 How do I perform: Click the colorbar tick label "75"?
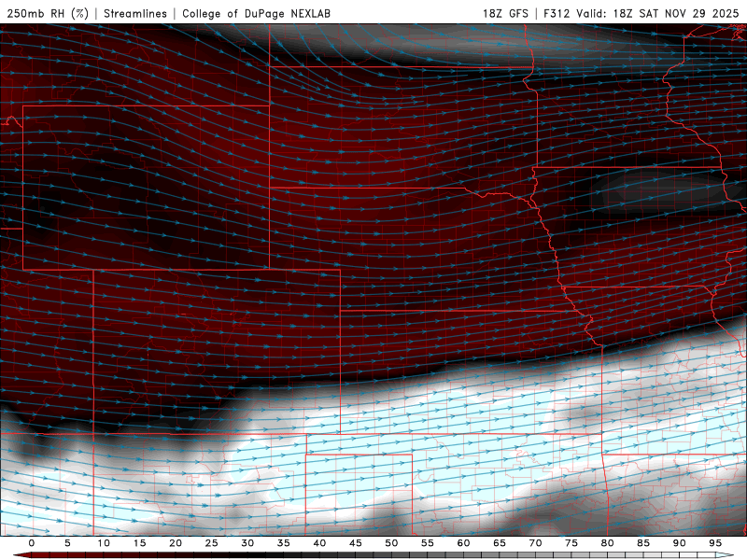[x=571, y=543]
